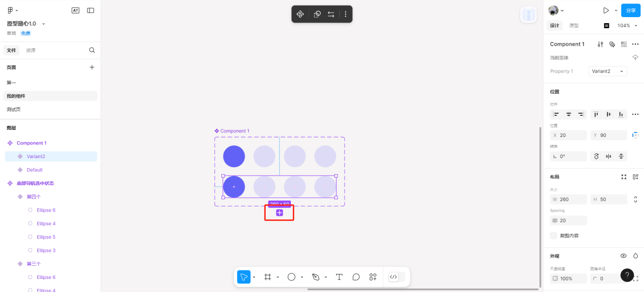Open Component 1 three-dot options menu
Viewport: 644px width, 292px height.
(x=635, y=44)
